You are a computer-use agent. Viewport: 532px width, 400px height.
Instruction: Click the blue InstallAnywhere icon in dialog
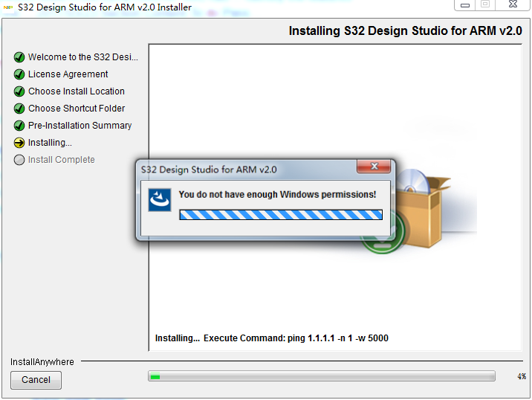(160, 200)
